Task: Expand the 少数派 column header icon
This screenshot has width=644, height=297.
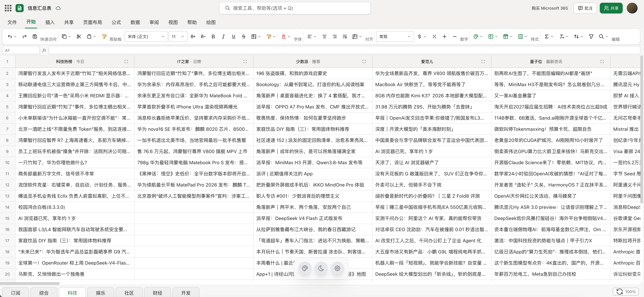Action: click(364, 61)
